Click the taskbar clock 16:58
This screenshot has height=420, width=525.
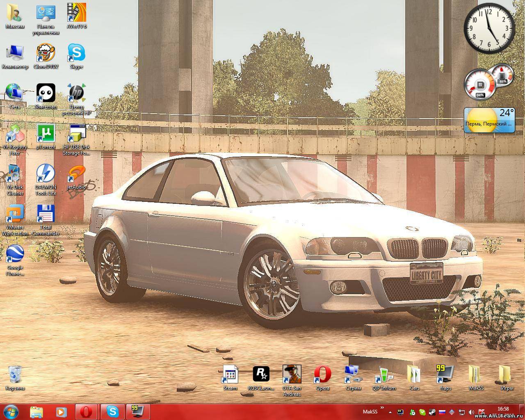[x=503, y=409]
